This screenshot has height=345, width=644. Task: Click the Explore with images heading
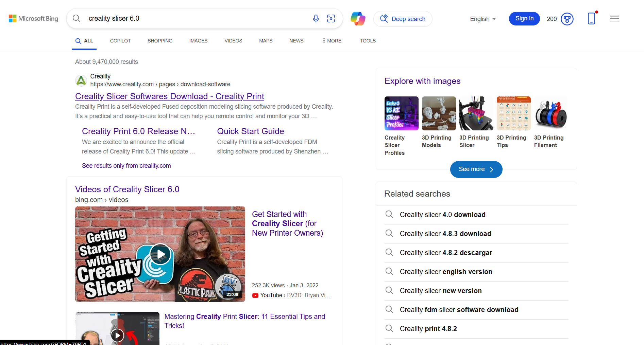coord(422,81)
